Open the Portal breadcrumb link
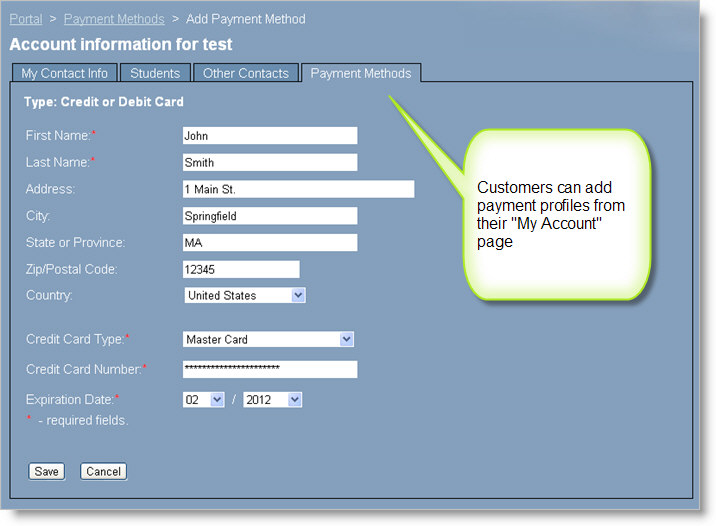Screen dimensions: 716x526 click(x=26, y=19)
